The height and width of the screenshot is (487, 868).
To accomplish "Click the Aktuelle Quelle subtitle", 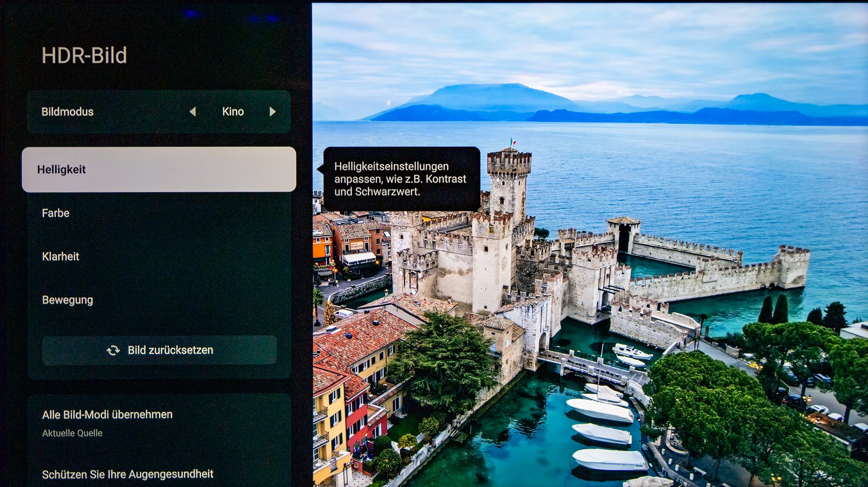I will tap(72, 433).
